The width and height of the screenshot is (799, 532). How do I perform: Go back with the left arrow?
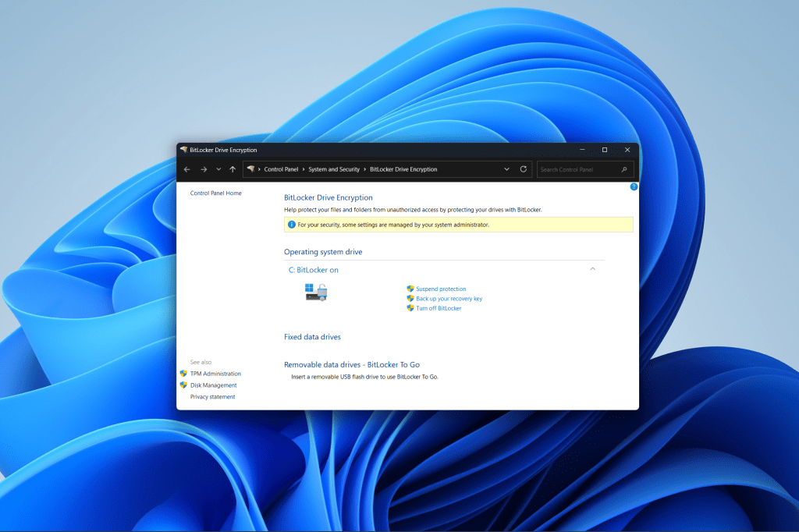pos(187,169)
